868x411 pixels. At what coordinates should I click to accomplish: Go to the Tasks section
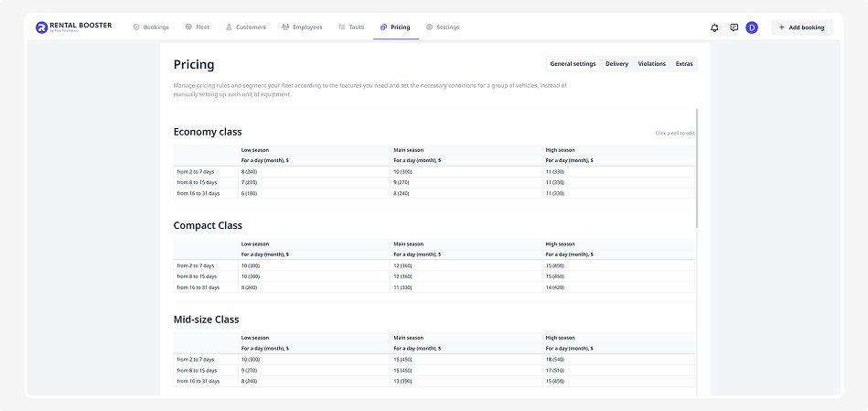click(x=352, y=27)
